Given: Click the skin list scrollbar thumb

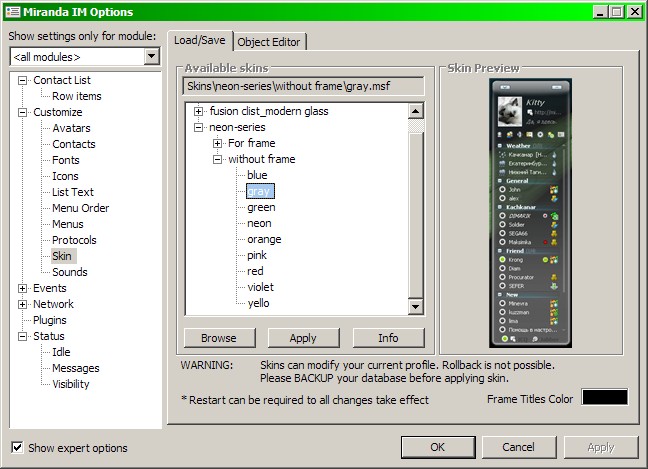Looking at the screenshot, I should coord(415,215).
